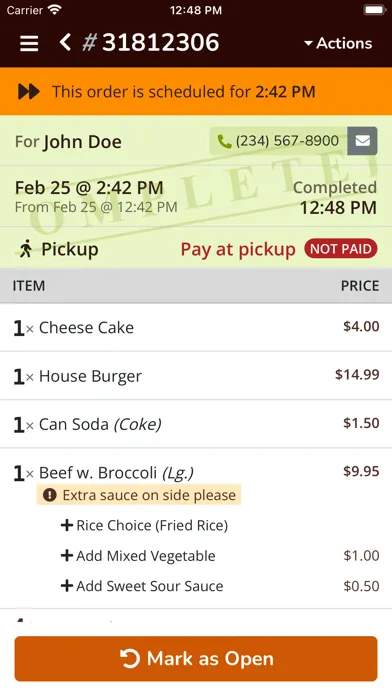Select the Cheese Cake item row
Screen dimensions: 392x696
(x=196, y=328)
